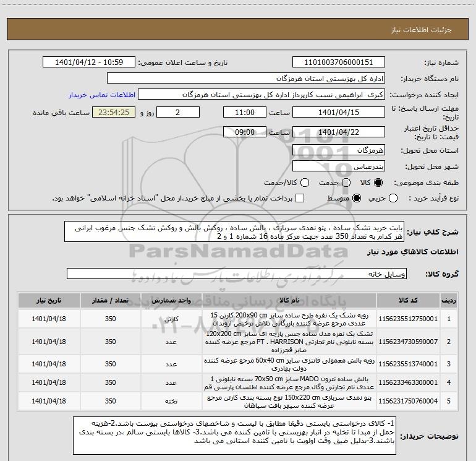Image resolution: width=476 pixels, height=461 pixels.
Task: Click the price validity date 1401/04/22
Action: [x=339, y=132]
